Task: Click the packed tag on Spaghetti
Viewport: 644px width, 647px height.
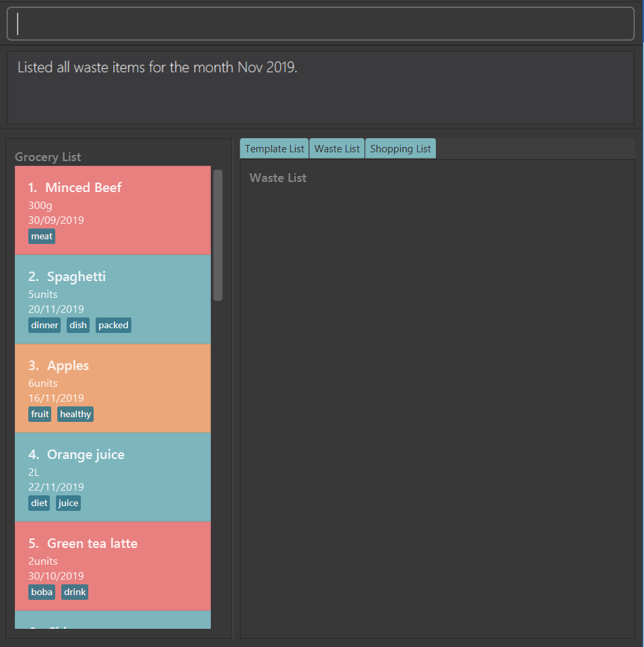Action: [x=113, y=325]
